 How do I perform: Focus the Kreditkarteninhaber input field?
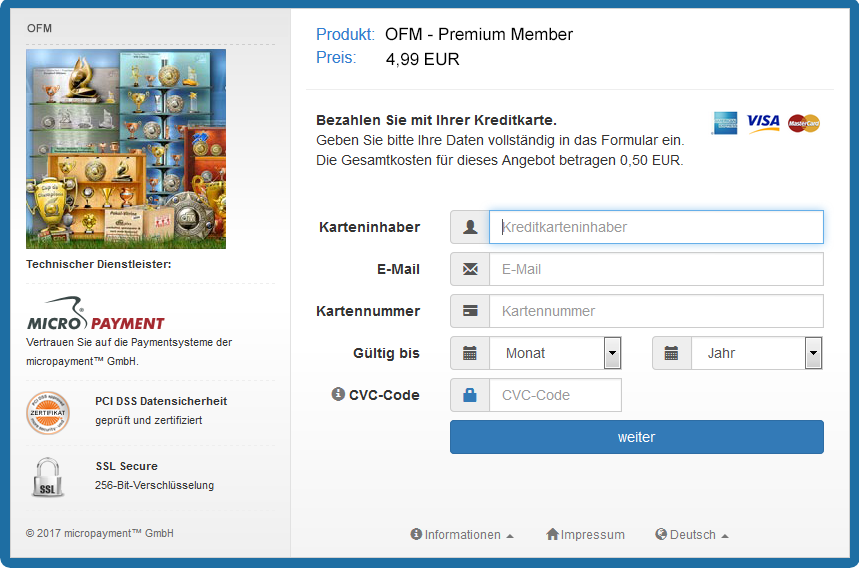tap(656, 227)
